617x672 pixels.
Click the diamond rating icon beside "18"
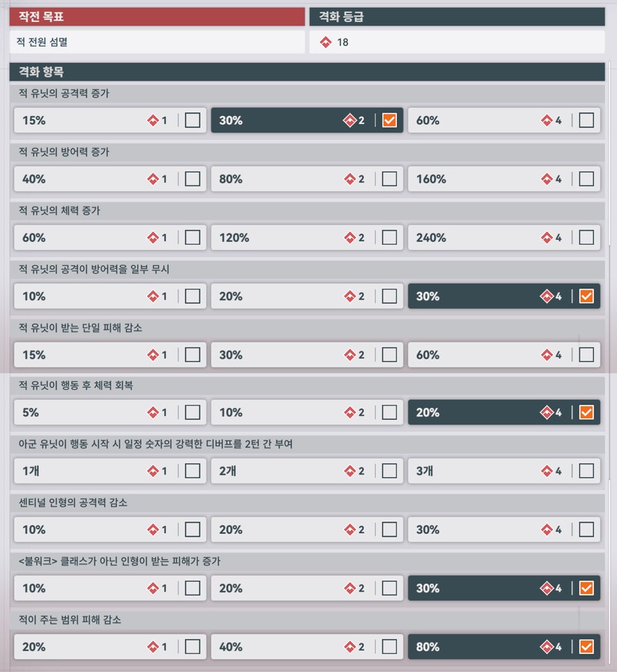point(325,42)
